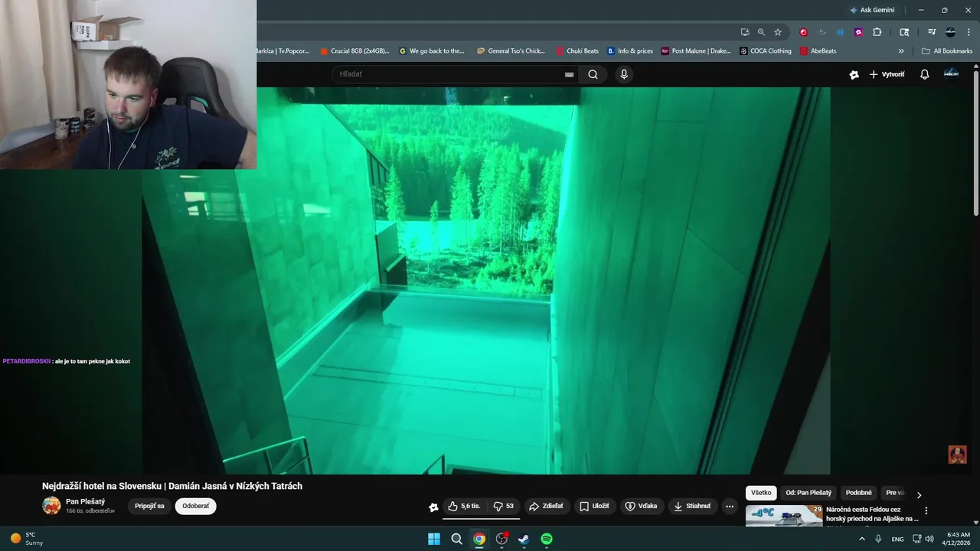Open Chrome profile avatar

click(950, 32)
